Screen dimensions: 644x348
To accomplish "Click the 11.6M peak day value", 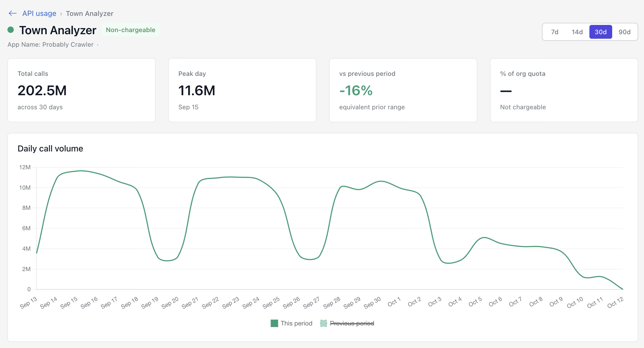I will (x=197, y=90).
